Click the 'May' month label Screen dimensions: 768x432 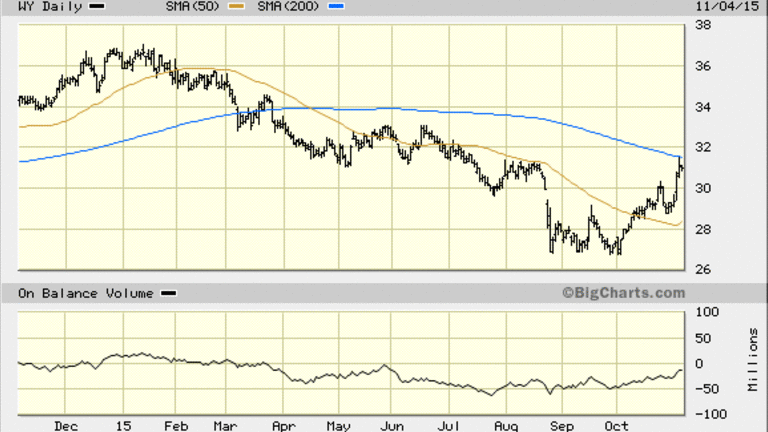338,426
